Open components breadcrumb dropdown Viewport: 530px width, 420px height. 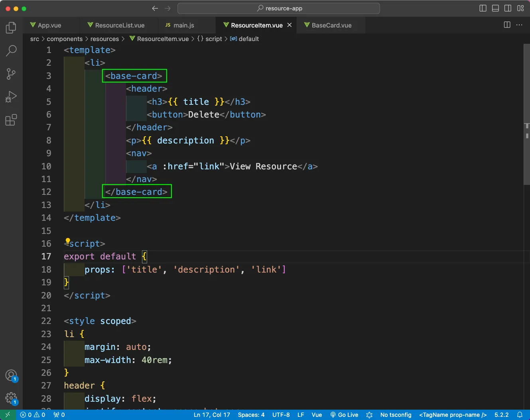[x=65, y=39]
